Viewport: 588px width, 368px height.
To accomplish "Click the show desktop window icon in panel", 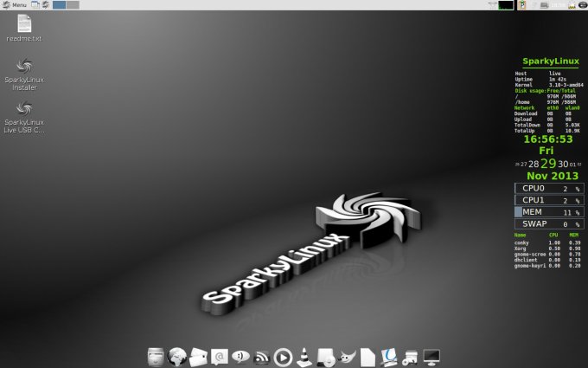I will tap(35, 5).
